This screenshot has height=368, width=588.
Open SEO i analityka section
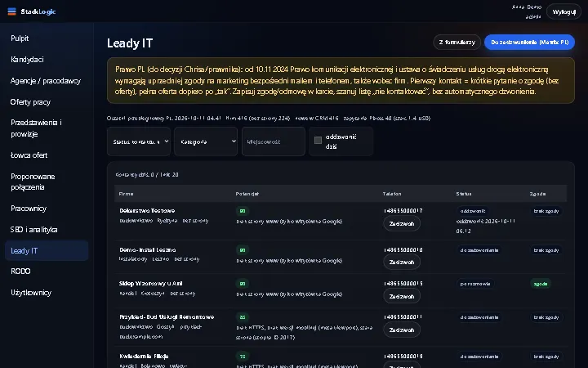(33, 230)
